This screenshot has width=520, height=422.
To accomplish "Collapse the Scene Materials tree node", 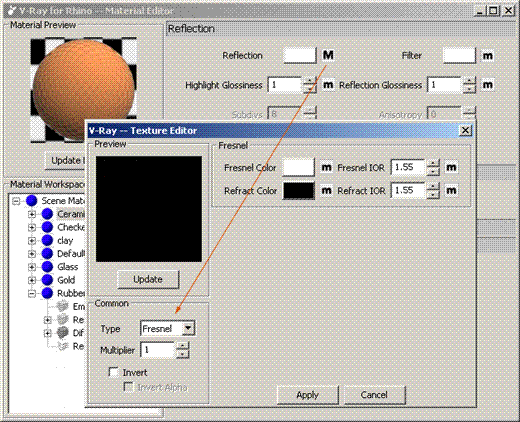I will pyautogui.click(x=16, y=201).
